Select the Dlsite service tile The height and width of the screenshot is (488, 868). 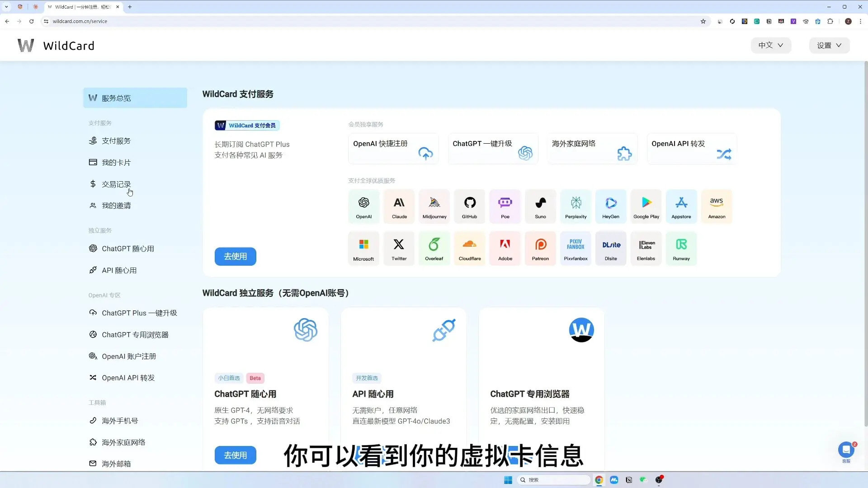click(611, 249)
